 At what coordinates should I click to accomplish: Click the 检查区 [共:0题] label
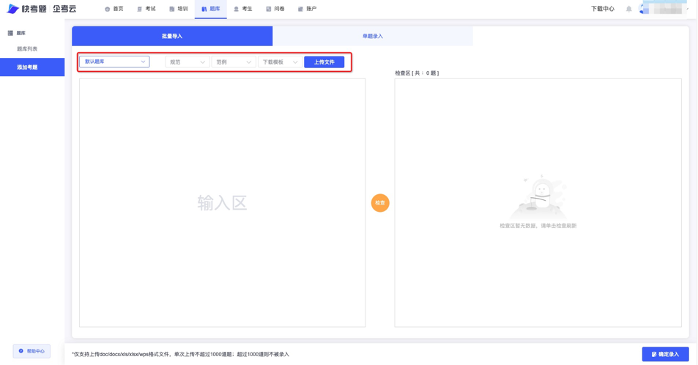(417, 73)
